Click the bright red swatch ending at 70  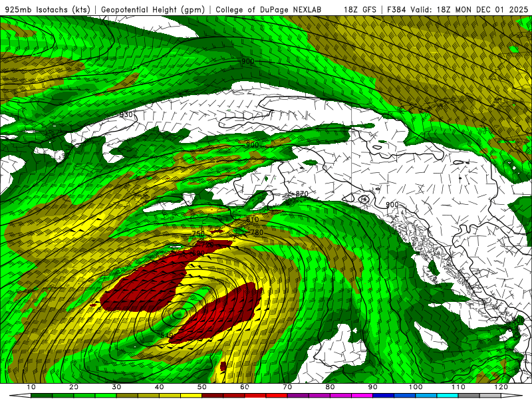pyautogui.click(x=277, y=396)
